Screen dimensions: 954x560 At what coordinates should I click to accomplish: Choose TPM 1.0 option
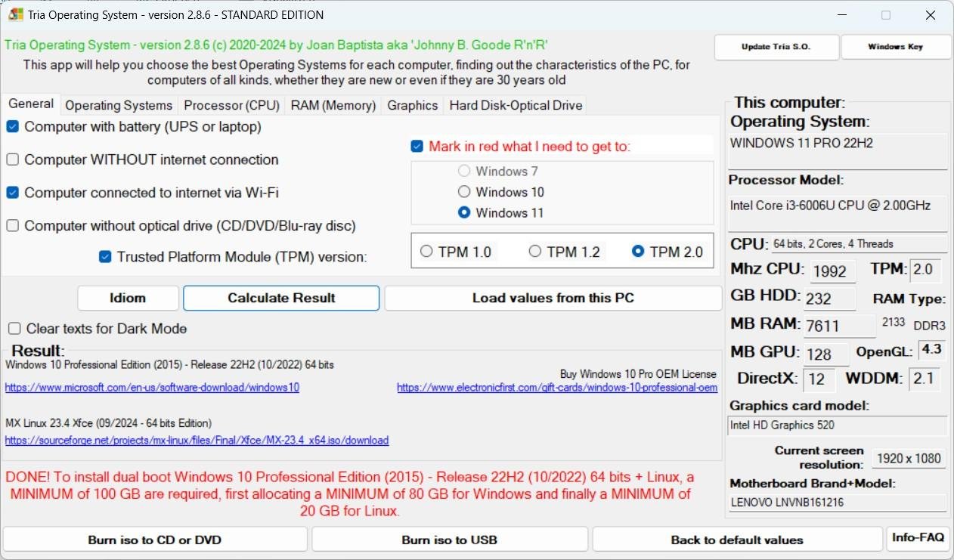pos(426,251)
